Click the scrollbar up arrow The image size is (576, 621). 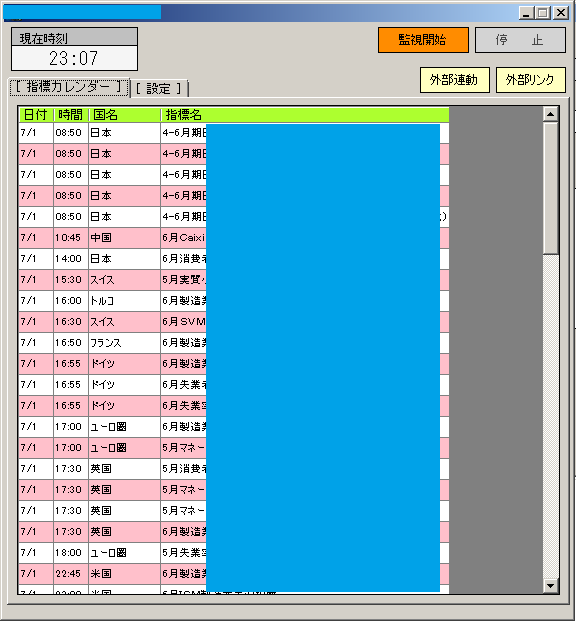tap(550, 114)
